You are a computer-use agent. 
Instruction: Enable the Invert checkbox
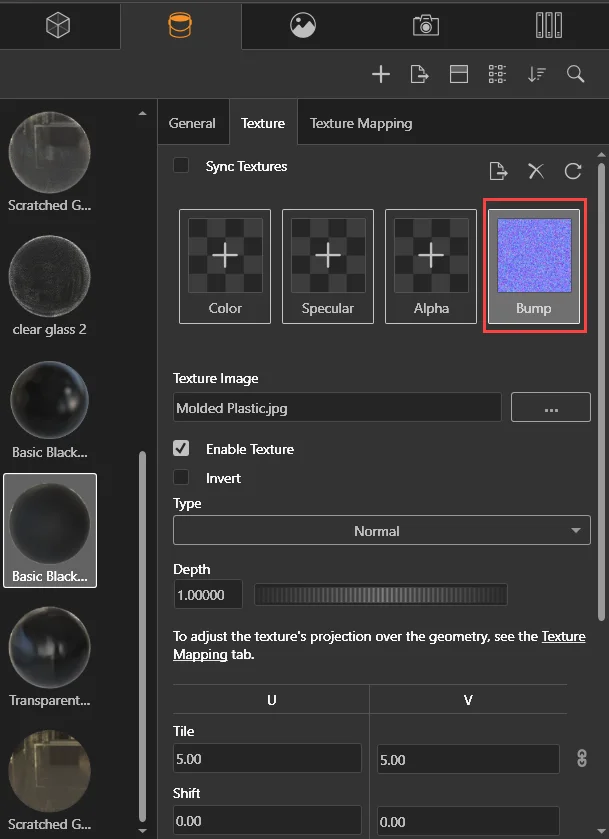(x=181, y=478)
